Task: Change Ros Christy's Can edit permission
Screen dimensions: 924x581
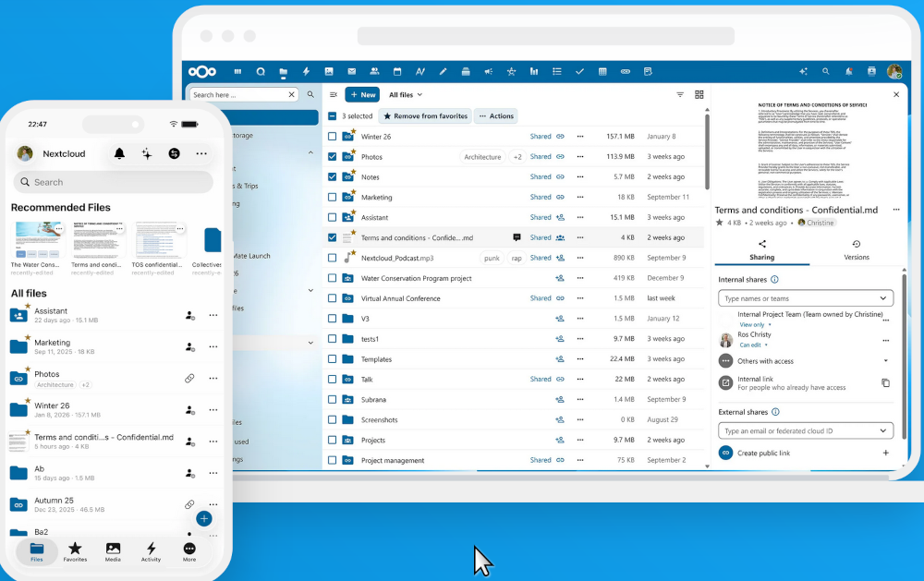Action: [x=753, y=345]
